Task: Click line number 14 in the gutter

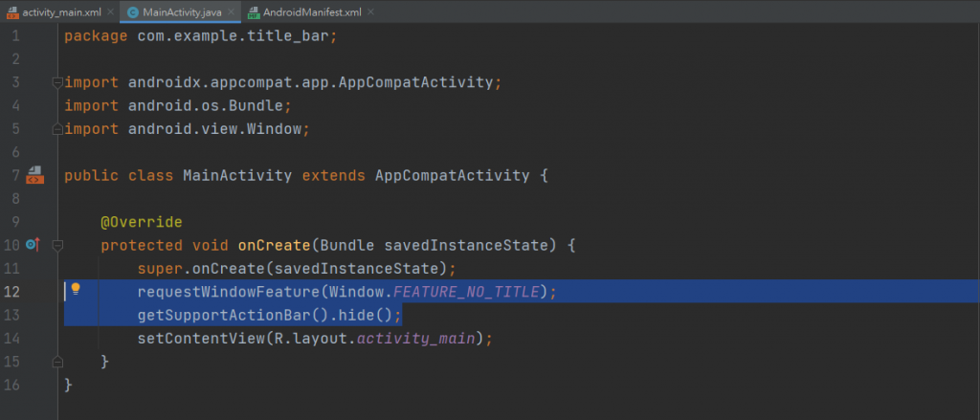Action: (11, 339)
